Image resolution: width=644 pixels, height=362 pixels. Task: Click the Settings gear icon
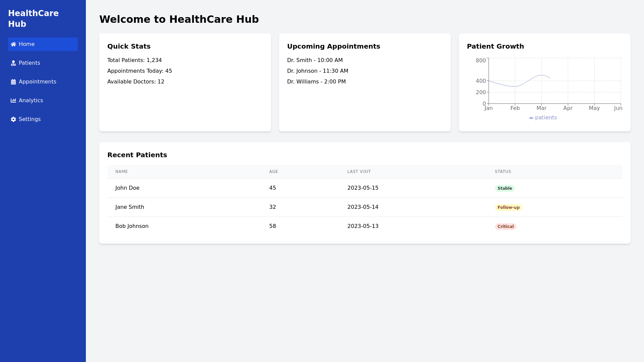(x=13, y=119)
